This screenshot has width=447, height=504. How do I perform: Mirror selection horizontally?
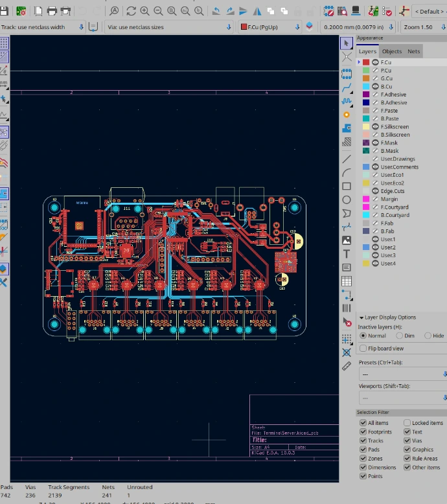pyautogui.click(x=257, y=11)
